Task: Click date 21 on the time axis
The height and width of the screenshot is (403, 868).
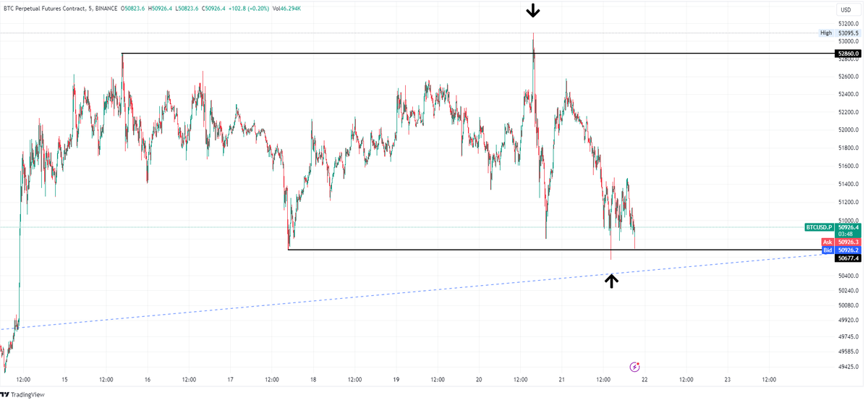Action: (562, 379)
